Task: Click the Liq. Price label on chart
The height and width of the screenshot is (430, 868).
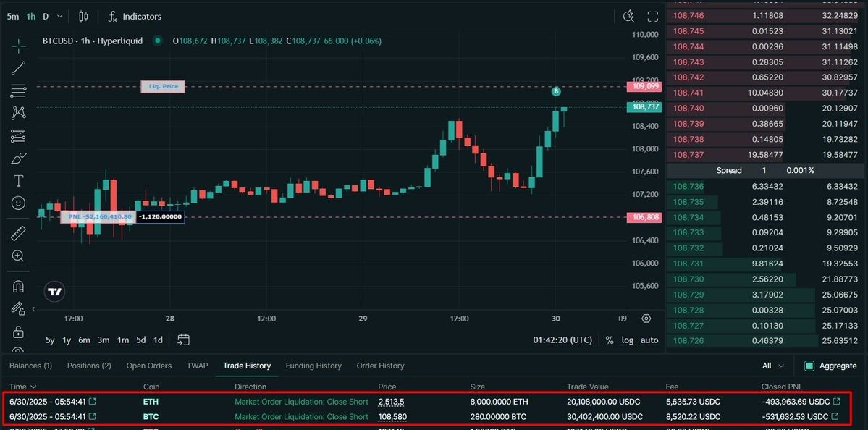Action: coord(163,87)
